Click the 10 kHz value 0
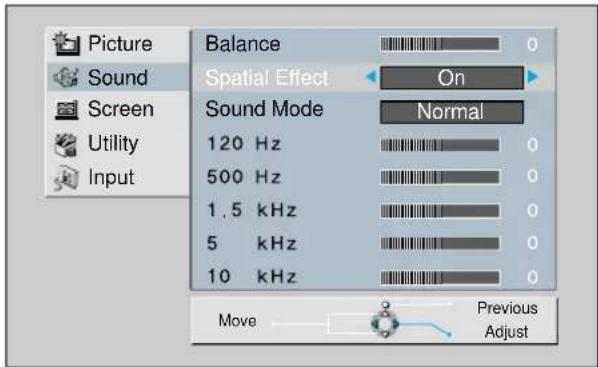Image resolution: width=598 pixels, height=367 pixels. (532, 277)
